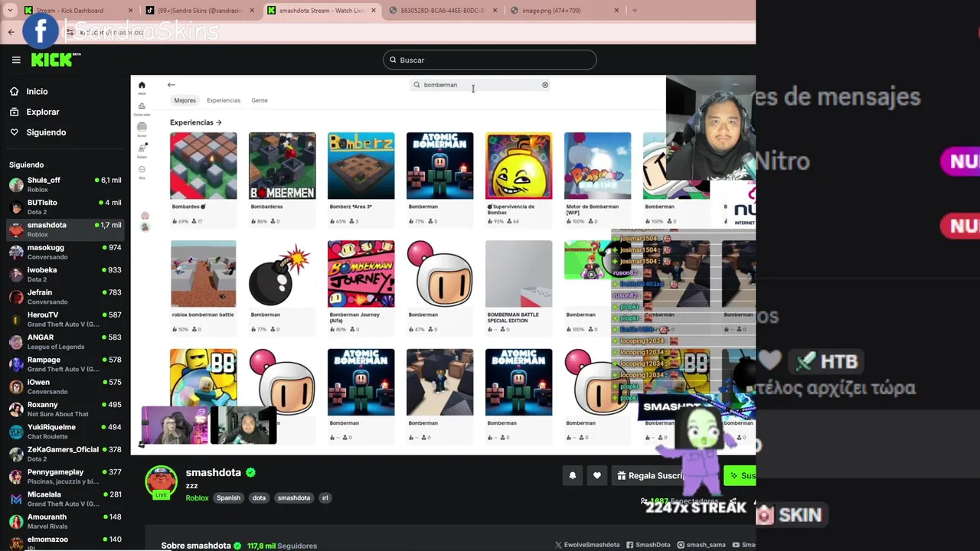
Task: Select the Experiencias tab
Action: 224,100
